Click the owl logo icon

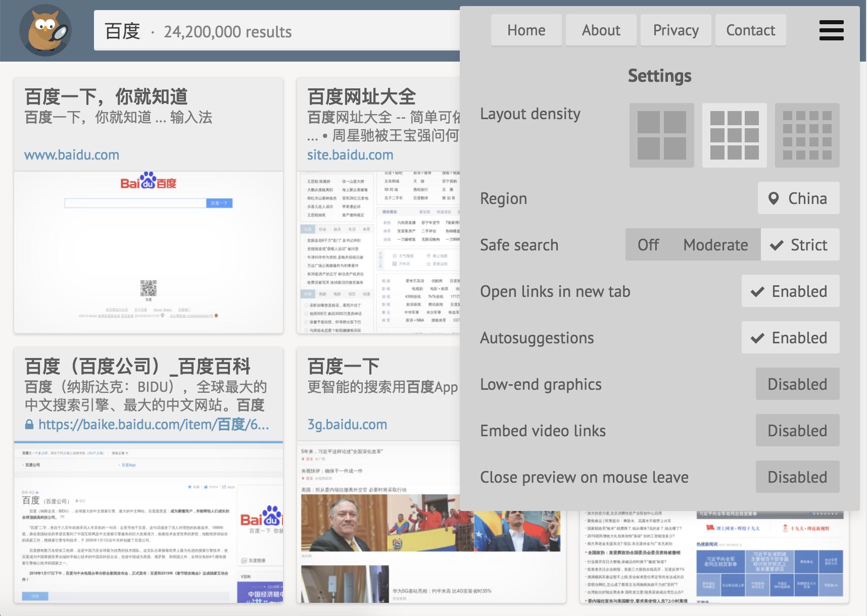point(45,30)
